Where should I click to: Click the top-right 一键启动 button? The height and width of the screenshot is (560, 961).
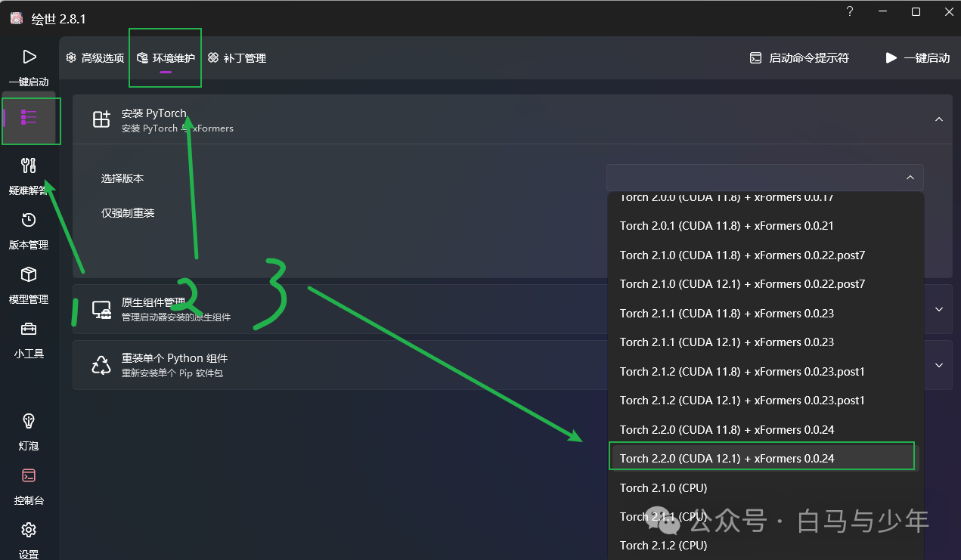pyautogui.click(x=917, y=58)
